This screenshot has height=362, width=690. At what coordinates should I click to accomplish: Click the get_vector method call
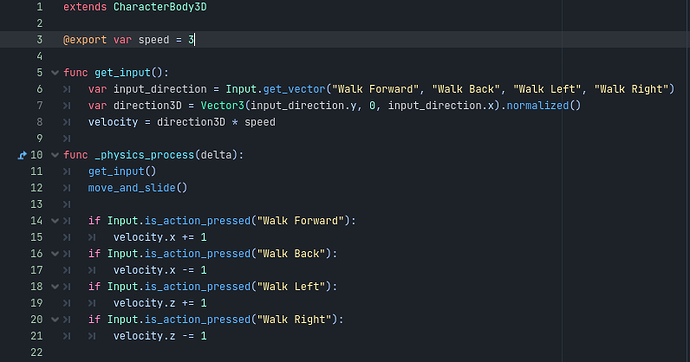coord(294,89)
